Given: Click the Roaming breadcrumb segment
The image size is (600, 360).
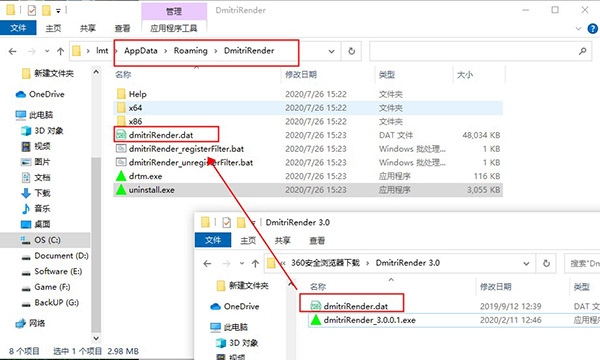Looking at the screenshot, I should [x=191, y=50].
